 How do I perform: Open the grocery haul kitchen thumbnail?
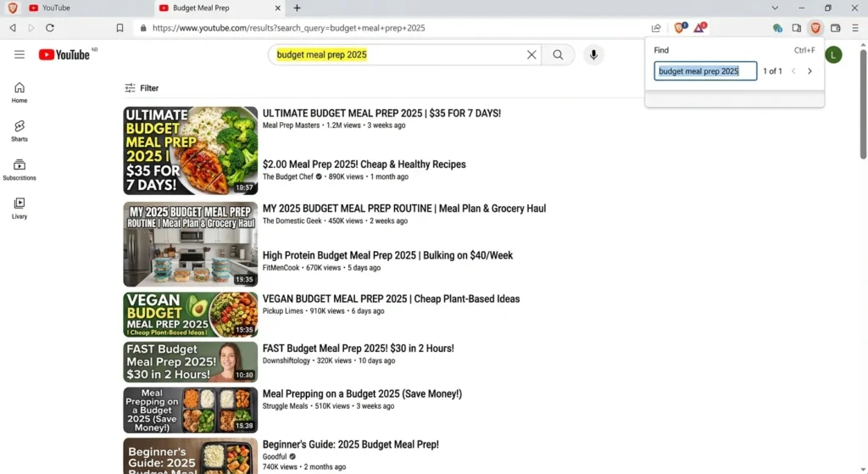(191, 243)
